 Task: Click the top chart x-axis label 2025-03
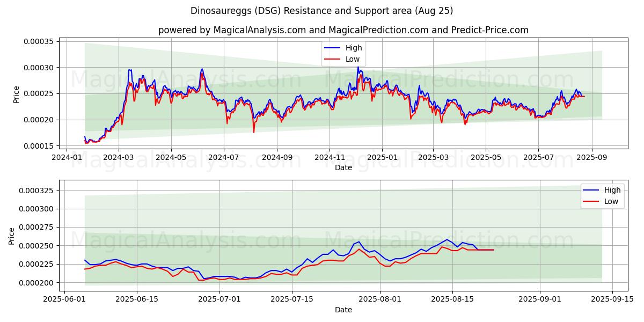pyautogui.click(x=433, y=158)
